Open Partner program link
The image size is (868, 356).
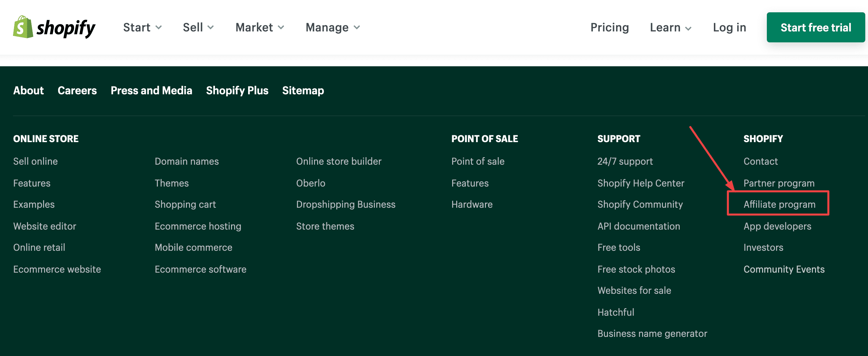click(x=779, y=183)
